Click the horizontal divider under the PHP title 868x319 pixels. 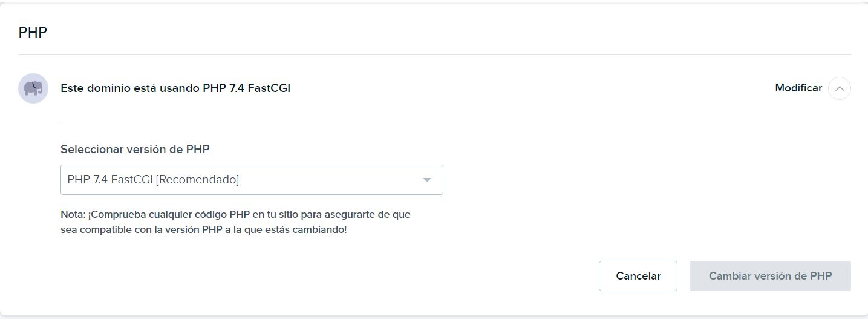point(434,55)
